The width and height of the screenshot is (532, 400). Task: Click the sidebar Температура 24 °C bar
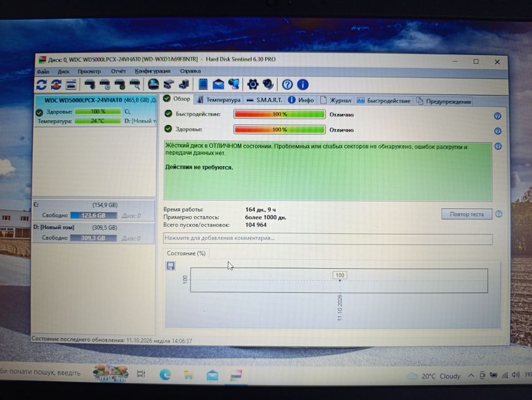98,121
